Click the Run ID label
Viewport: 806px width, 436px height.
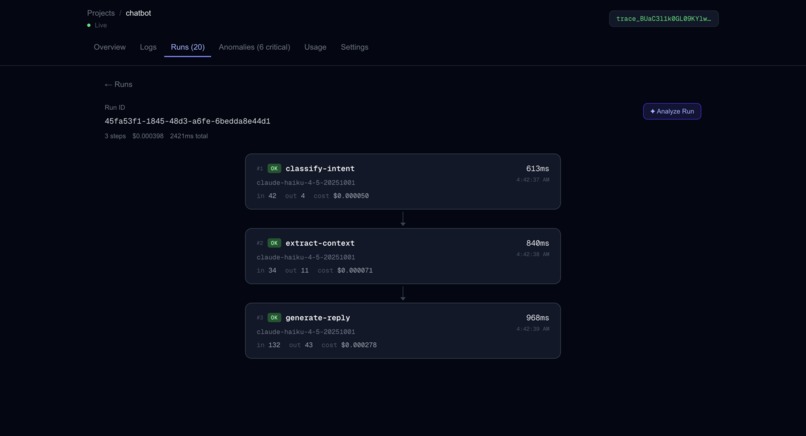point(115,107)
